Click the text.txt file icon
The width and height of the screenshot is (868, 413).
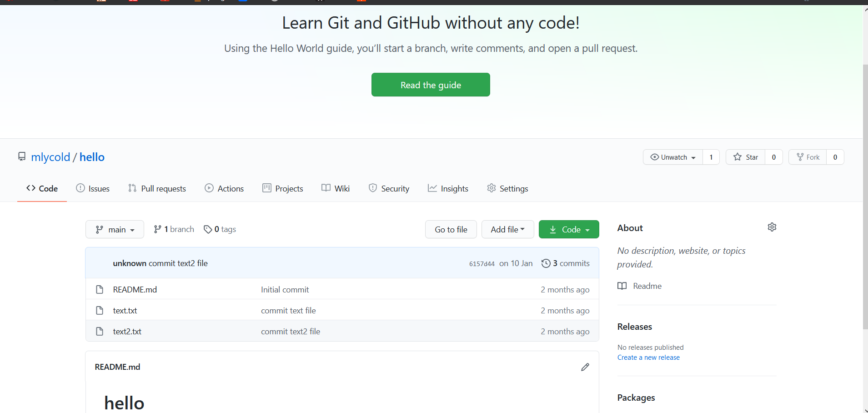click(100, 310)
